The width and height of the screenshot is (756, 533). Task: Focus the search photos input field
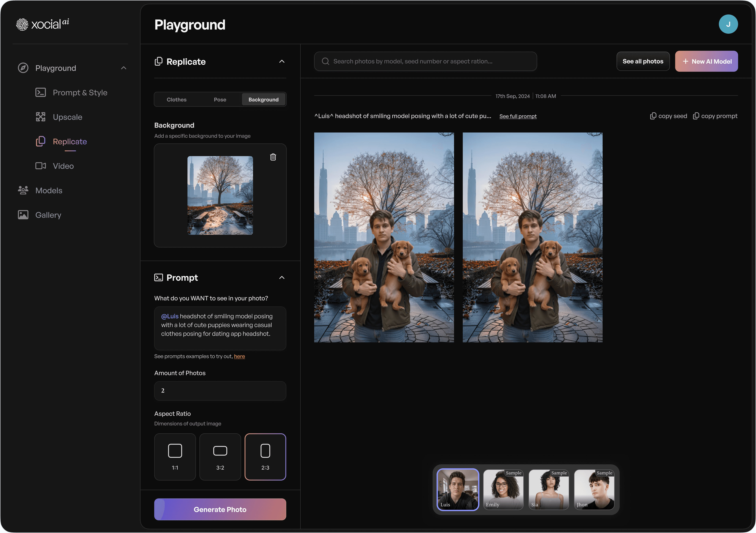[x=425, y=61]
